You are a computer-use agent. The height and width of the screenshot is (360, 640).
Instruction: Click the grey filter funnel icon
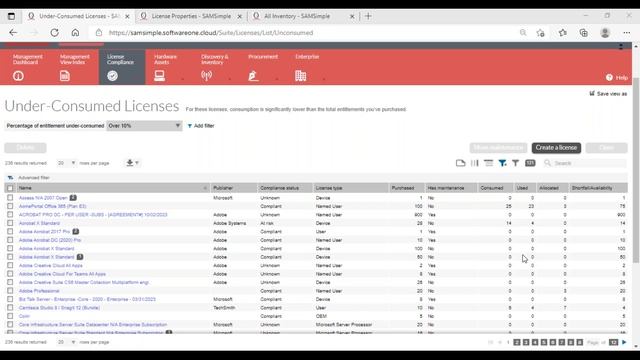[x=516, y=163]
